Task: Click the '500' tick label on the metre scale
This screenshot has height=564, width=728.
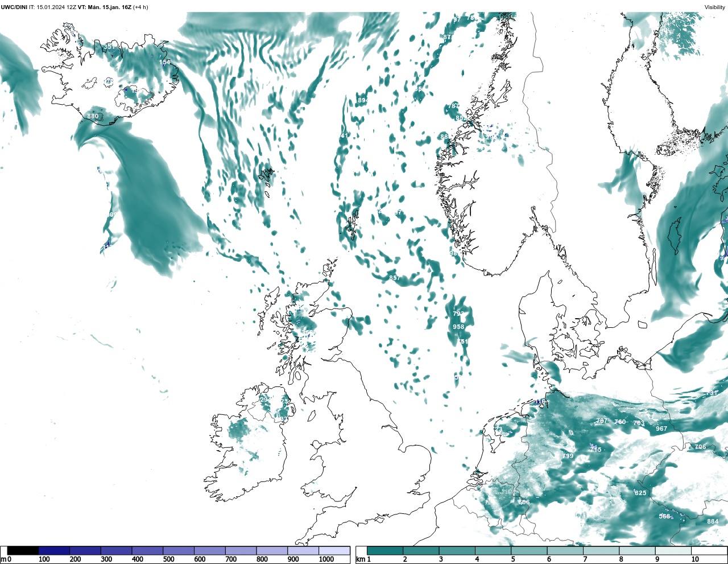Action: click(x=168, y=559)
